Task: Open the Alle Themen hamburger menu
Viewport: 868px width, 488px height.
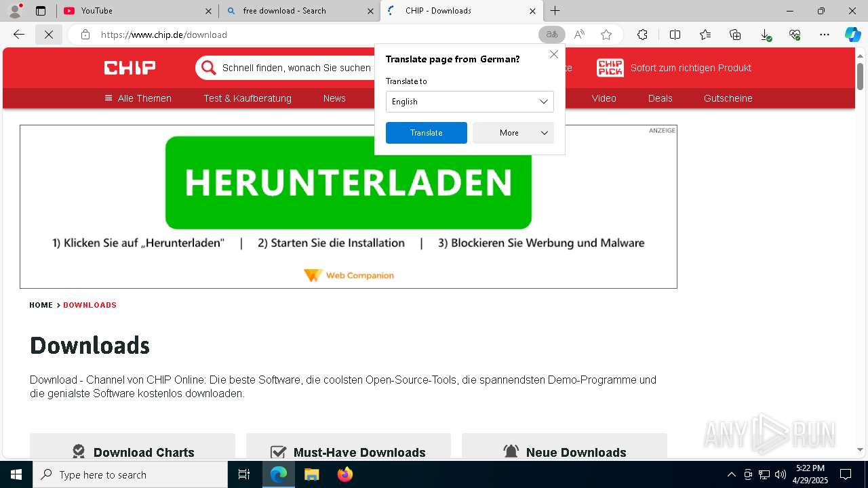Action: 138,98
